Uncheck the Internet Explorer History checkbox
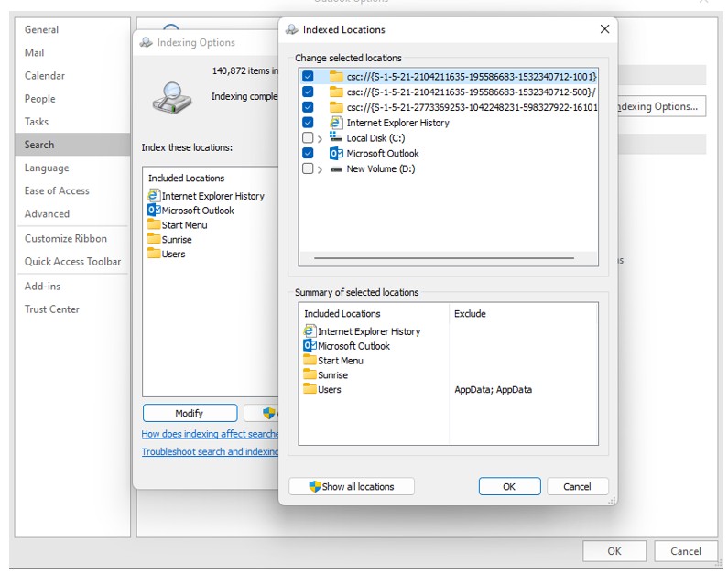The width and height of the screenshot is (728, 574). pyautogui.click(x=308, y=123)
